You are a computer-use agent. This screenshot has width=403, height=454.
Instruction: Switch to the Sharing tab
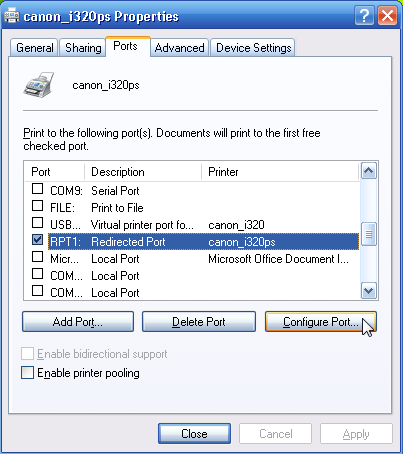(83, 48)
